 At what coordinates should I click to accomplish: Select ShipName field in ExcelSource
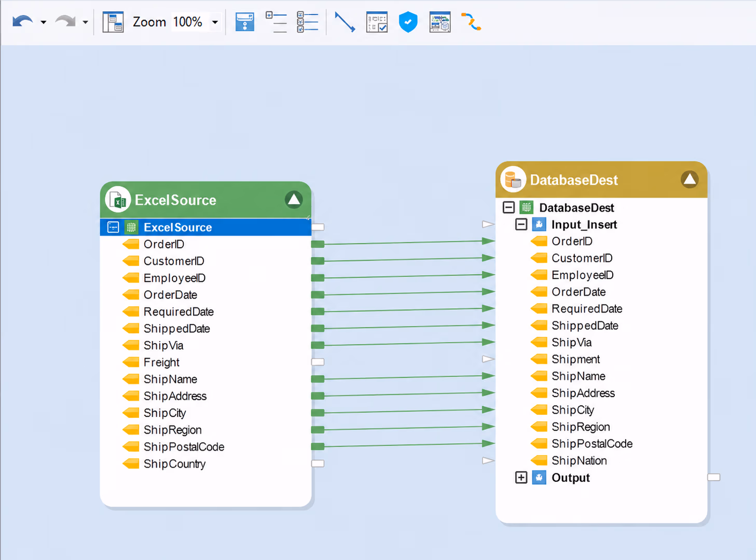point(170,379)
